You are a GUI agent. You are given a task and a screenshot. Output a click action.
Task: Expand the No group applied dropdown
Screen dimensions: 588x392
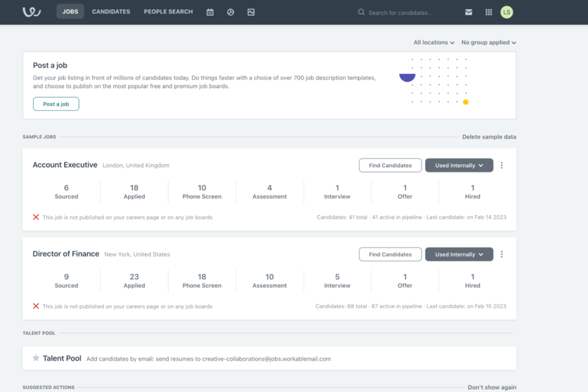tap(488, 42)
